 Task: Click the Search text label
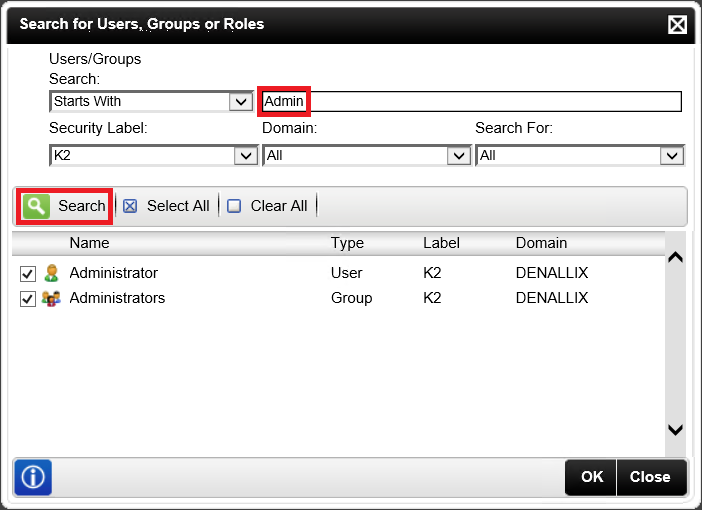coord(81,206)
